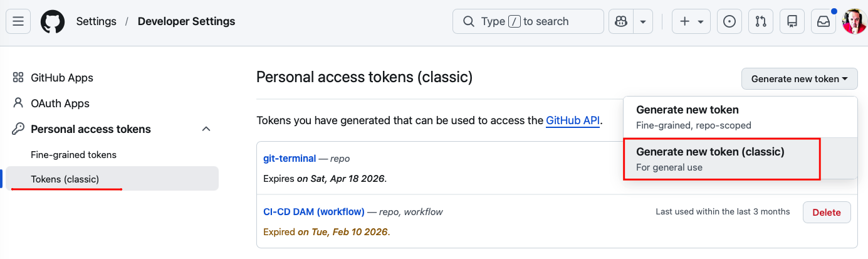Collapse Personal access tokens section
This screenshot has width=868, height=259.
click(206, 129)
